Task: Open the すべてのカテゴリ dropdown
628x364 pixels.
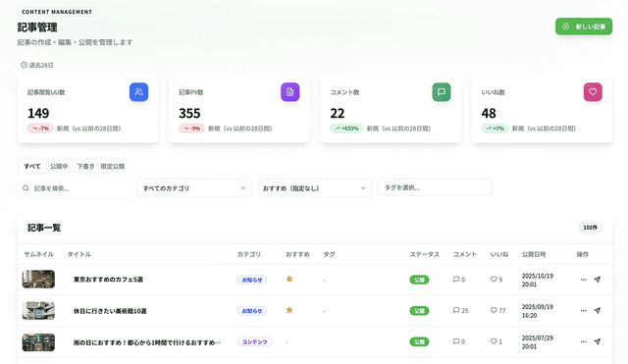Action: pyautogui.click(x=194, y=188)
